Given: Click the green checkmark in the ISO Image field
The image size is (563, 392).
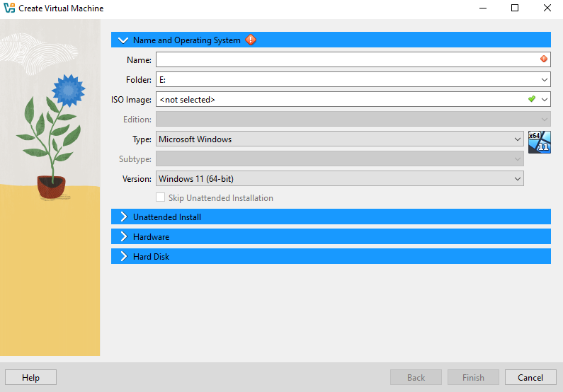Looking at the screenshot, I should pyautogui.click(x=532, y=99).
